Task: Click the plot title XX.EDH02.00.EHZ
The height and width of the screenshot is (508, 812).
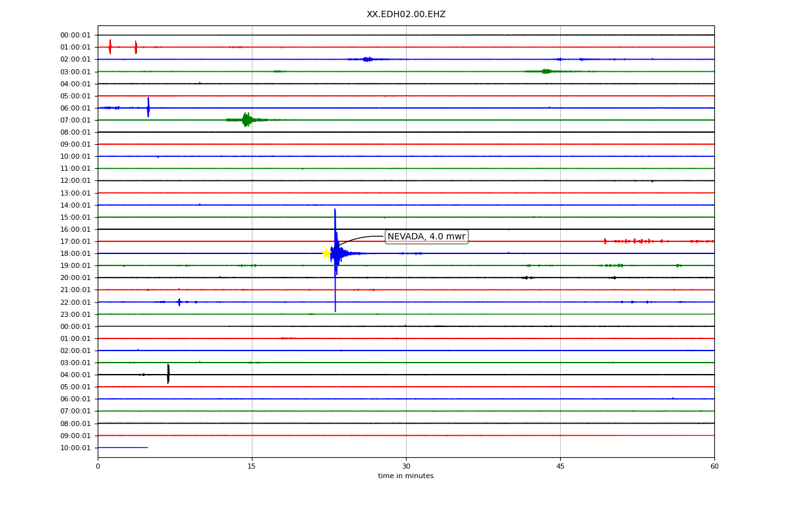Action: point(406,15)
